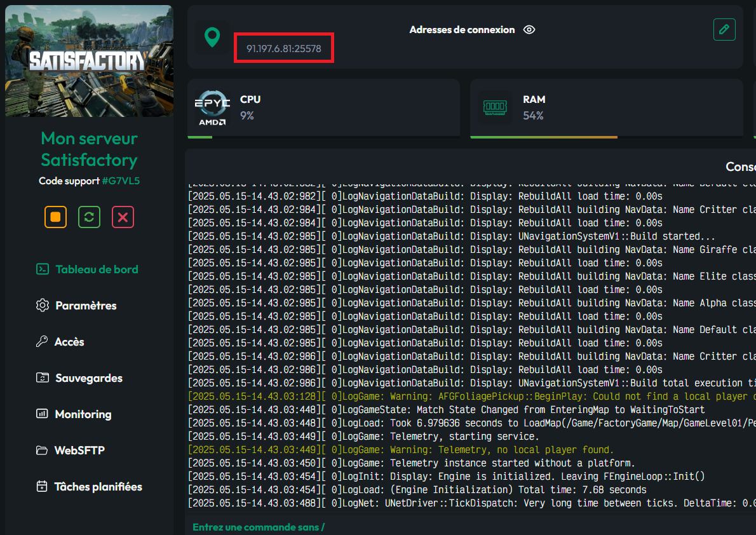Click the Total time 7.68 seconds log line

417,490
